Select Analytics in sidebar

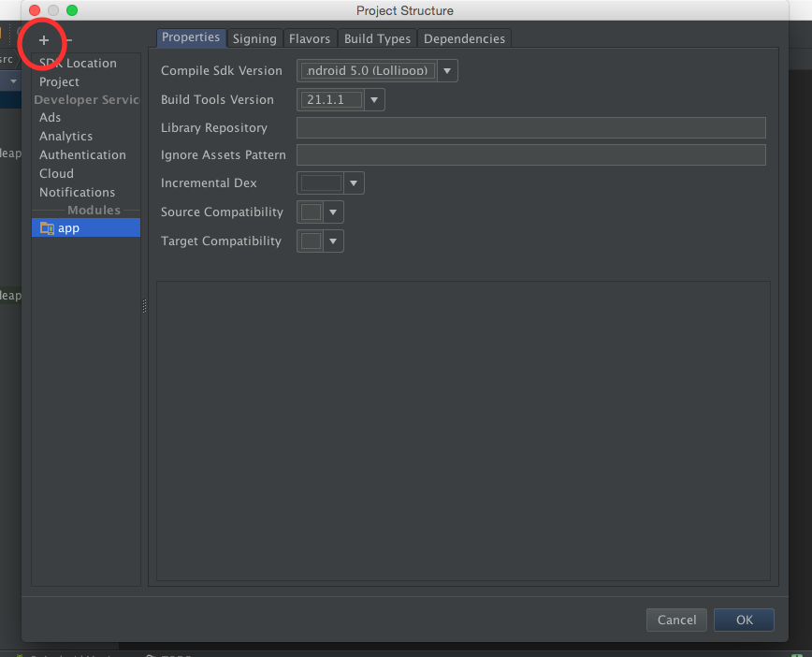tap(65, 137)
